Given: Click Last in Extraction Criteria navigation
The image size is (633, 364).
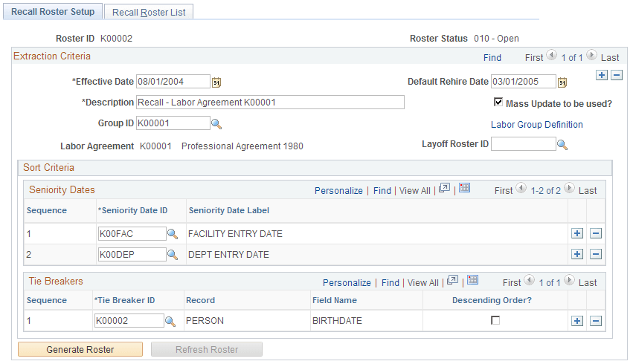Looking at the screenshot, I should pyautogui.click(x=610, y=58).
